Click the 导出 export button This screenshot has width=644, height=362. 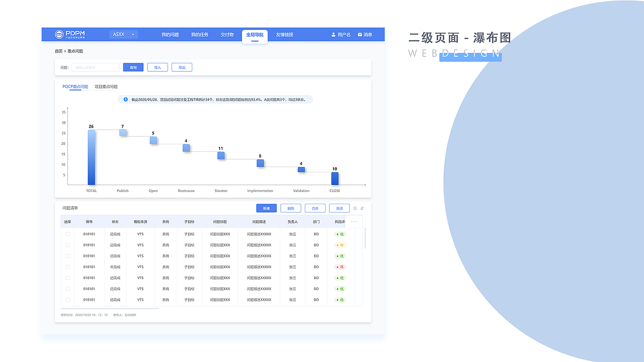[x=182, y=67]
